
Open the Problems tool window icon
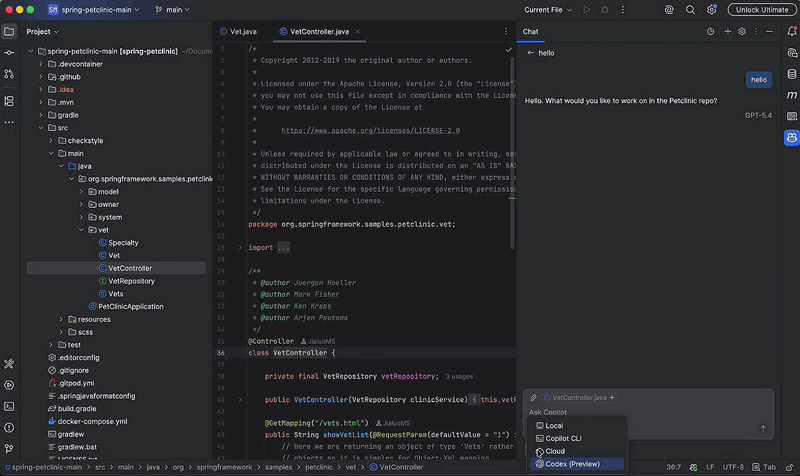pyautogui.click(x=9, y=428)
